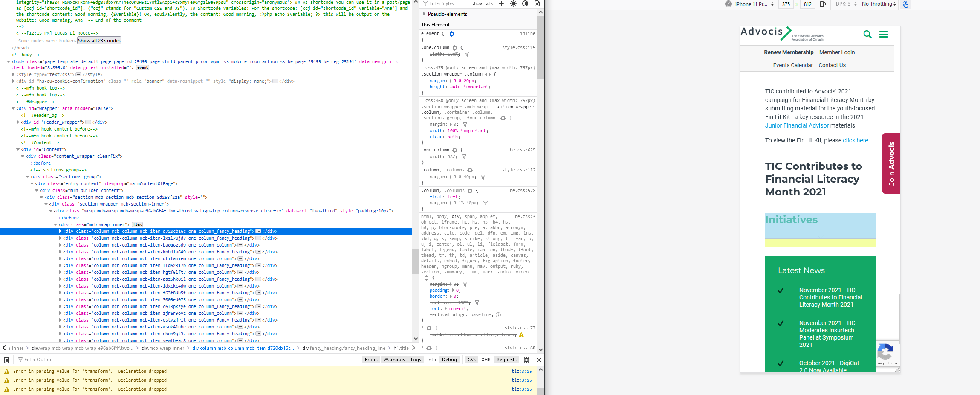Viewport: 980px width, 395px height.
Task: Toggle the Warnings console filter
Action: (x=394, y=360)
